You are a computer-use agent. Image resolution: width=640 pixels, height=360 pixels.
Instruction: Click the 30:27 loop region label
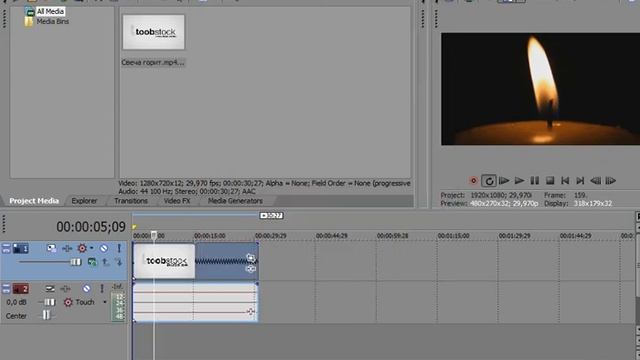tap(271, 216)
